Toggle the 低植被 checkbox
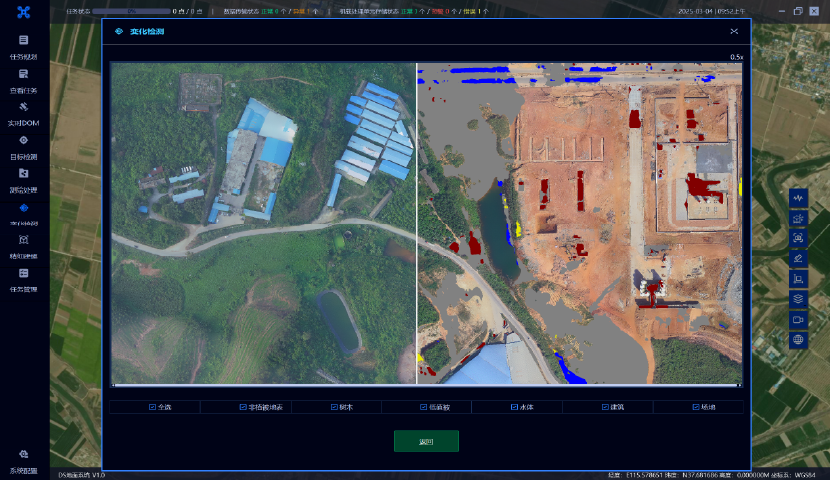This screenshot has height=480, width=830. tap(424, 407)
